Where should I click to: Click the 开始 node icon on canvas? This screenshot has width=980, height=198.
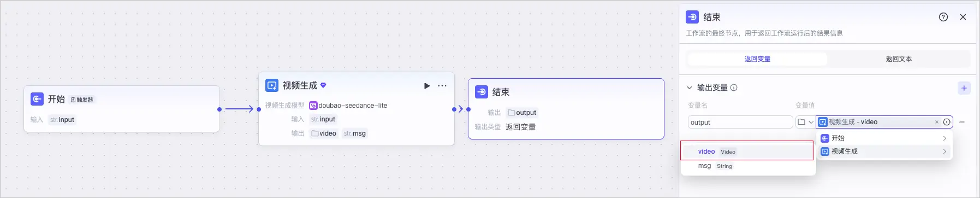37,99
